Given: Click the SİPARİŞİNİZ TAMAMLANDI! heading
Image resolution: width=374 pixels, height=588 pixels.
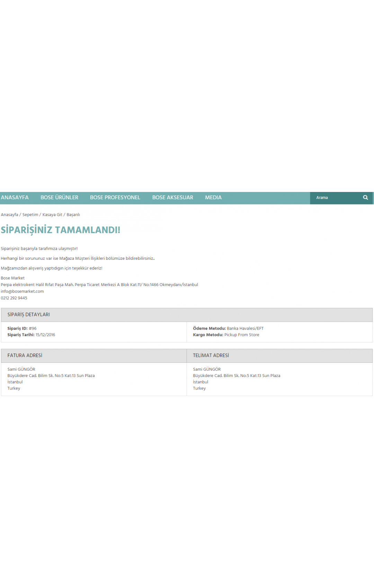Looking at the screenshot, I should [x=61, y=230].
